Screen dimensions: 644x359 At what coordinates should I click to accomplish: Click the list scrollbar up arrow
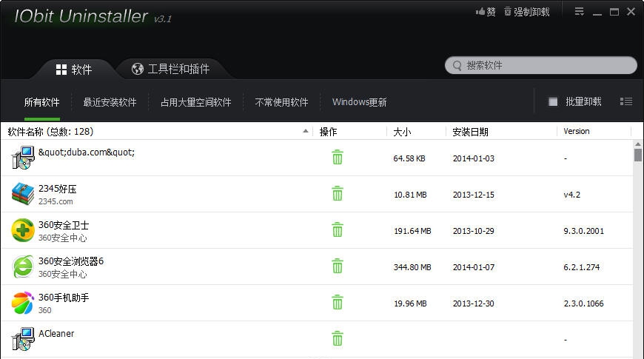point(637,144)
